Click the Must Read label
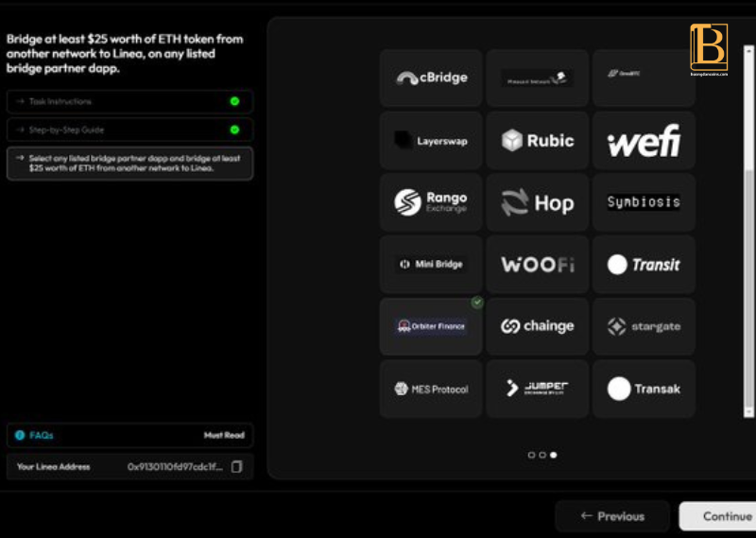This screenshot has height=538, width=756. pos(224,435)
